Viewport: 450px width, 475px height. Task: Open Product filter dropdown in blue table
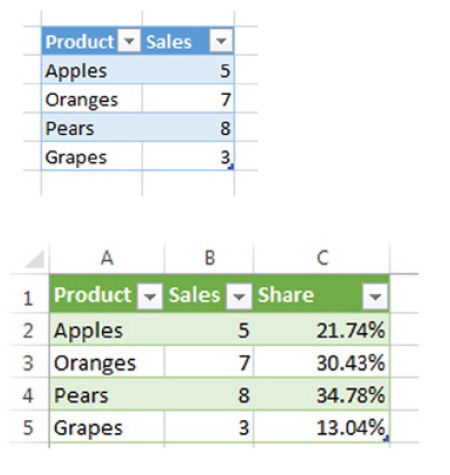[x=129, y=41]
